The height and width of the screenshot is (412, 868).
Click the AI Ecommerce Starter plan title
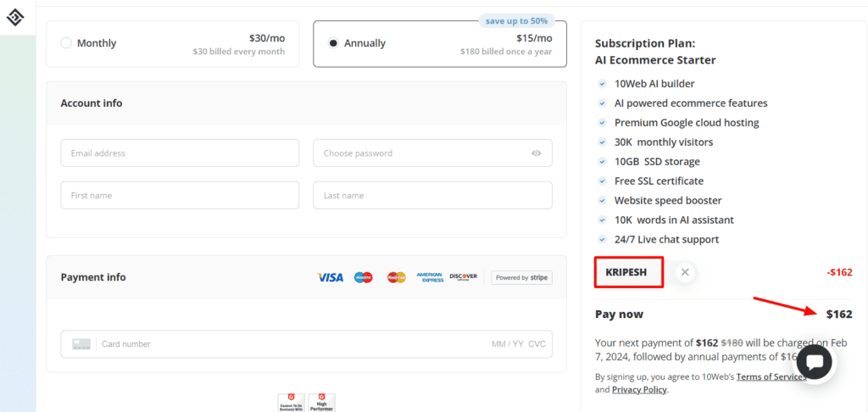tap(655, 60)
